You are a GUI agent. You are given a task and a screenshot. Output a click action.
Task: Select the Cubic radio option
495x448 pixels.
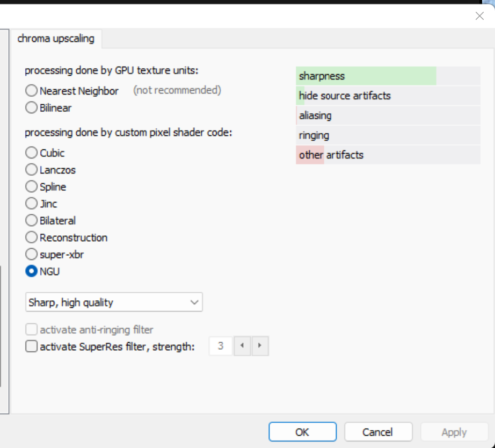[31, 153]
